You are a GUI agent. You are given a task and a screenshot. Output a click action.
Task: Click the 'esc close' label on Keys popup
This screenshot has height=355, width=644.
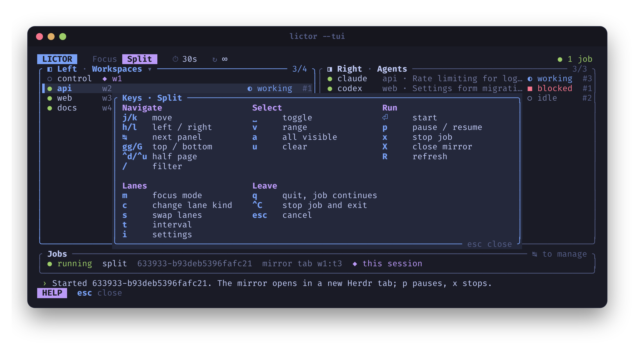[490, 244]
